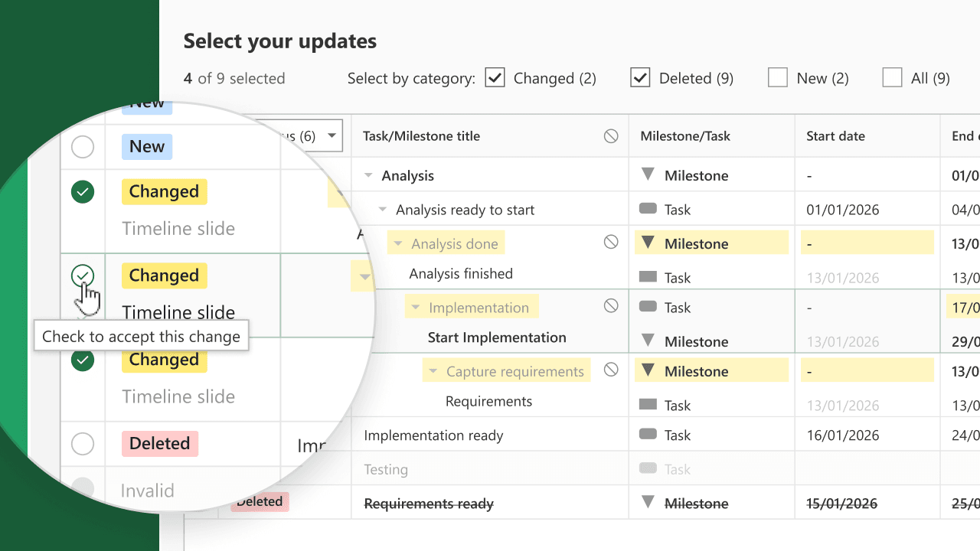The width and height of the screenshot is (980, 551).
Task: Open the status filter dropdown arrow
Action: (x=332, y=136)
